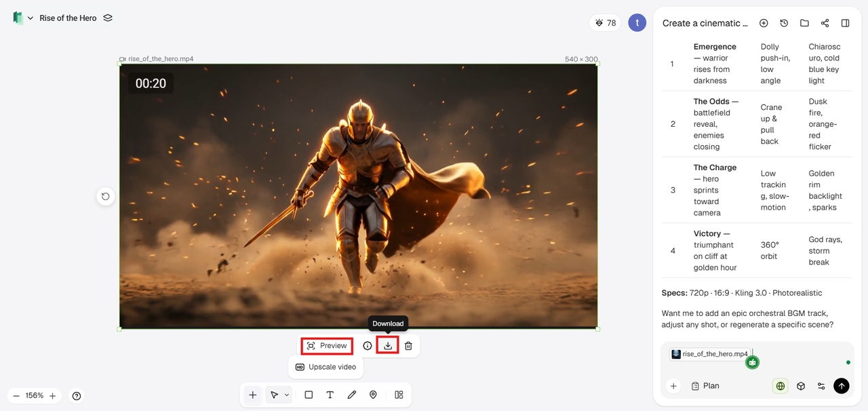Click 'The Charge' shot title

pyautogui.click(x=715, y=168)
